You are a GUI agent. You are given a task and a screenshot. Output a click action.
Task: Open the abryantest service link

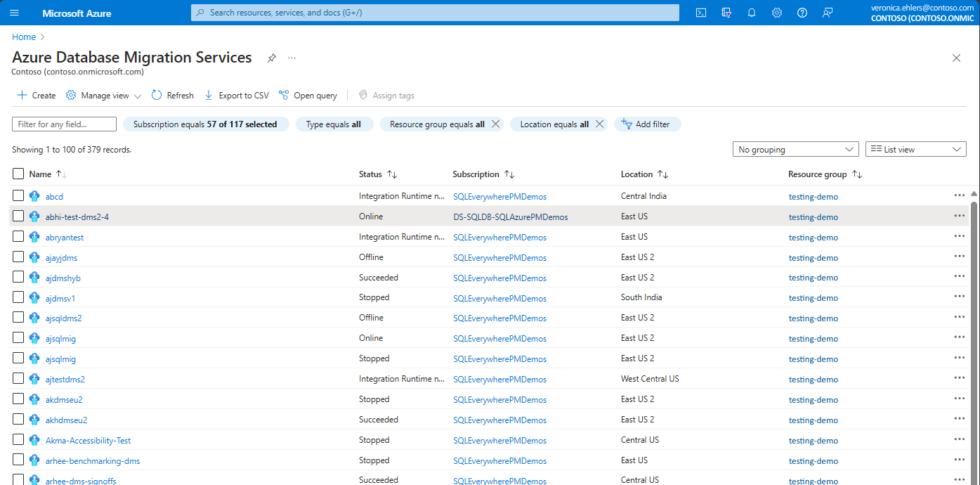[65, 238]
